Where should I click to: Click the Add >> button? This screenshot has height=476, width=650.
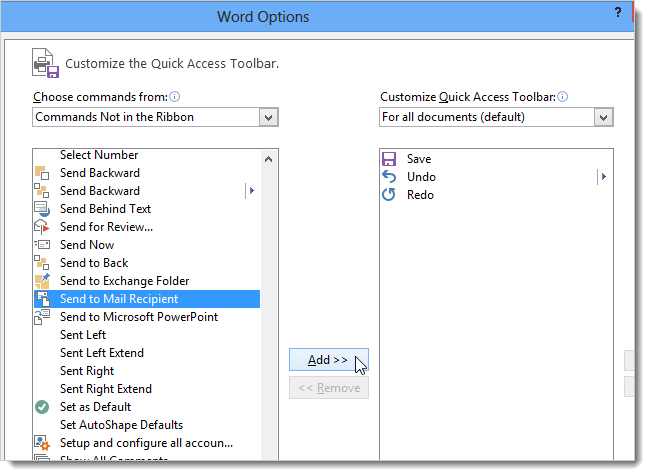pyautogui.click(x=328, y=360)
